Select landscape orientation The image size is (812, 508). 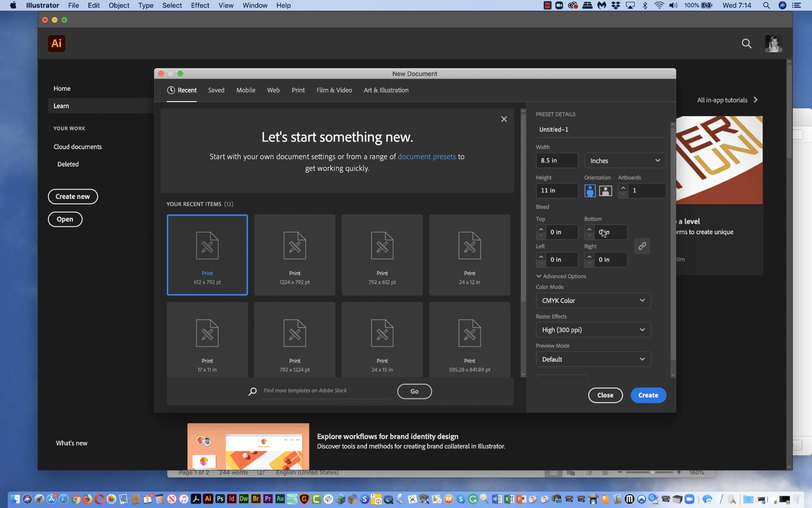pyautogui.click(x=605, y=191)
